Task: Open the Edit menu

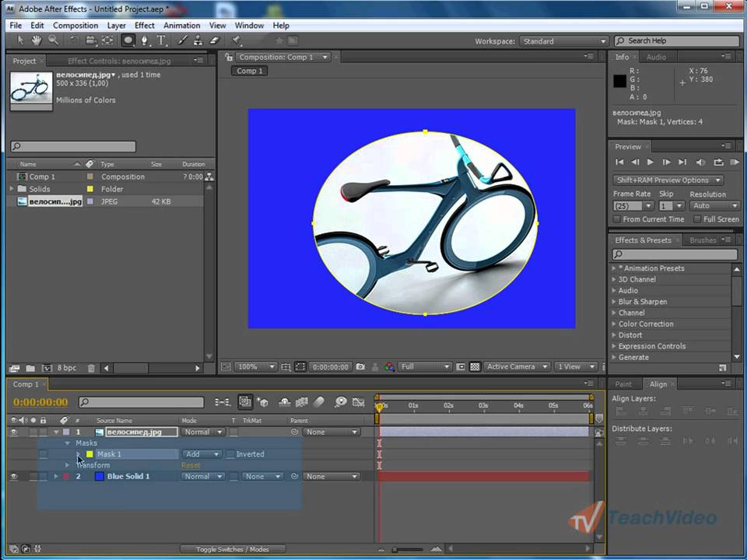Action: [37, 26]
